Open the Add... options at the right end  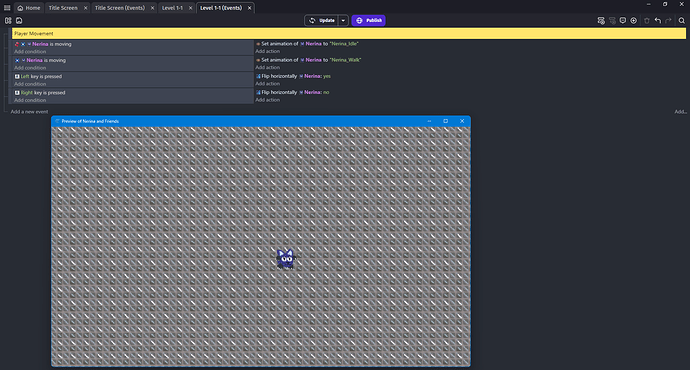pyautogui.click(x=680, y=112)
